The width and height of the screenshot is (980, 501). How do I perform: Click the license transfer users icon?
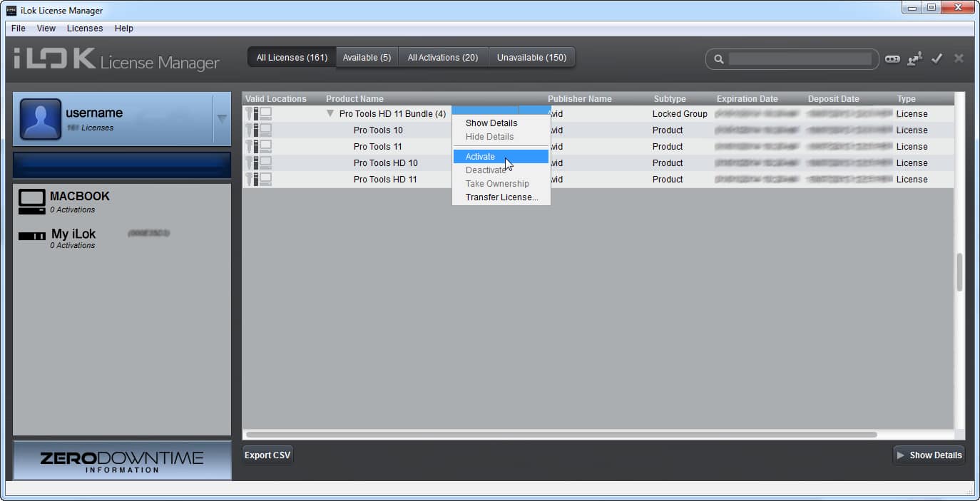(x=914, y=59)
